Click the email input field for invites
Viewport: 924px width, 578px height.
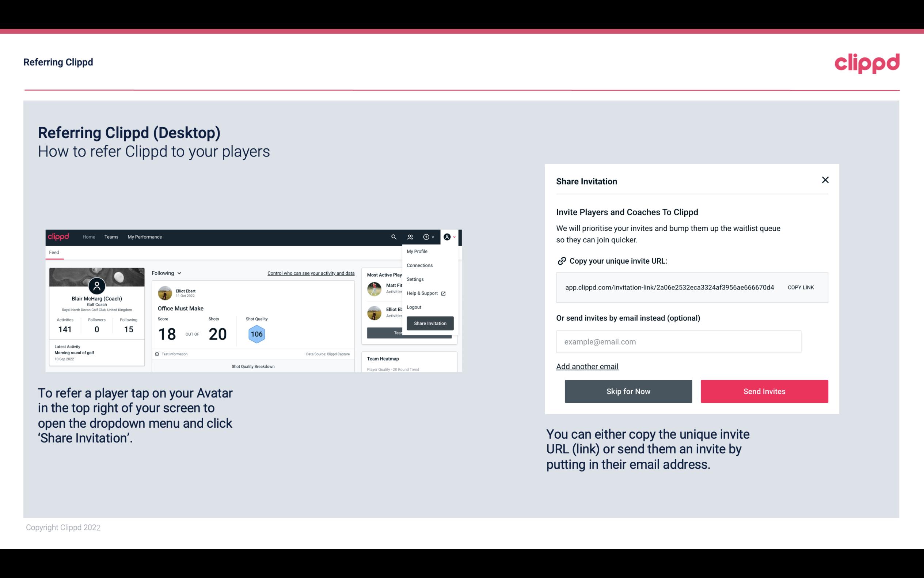pyautogui.click(x=678, y=341)
